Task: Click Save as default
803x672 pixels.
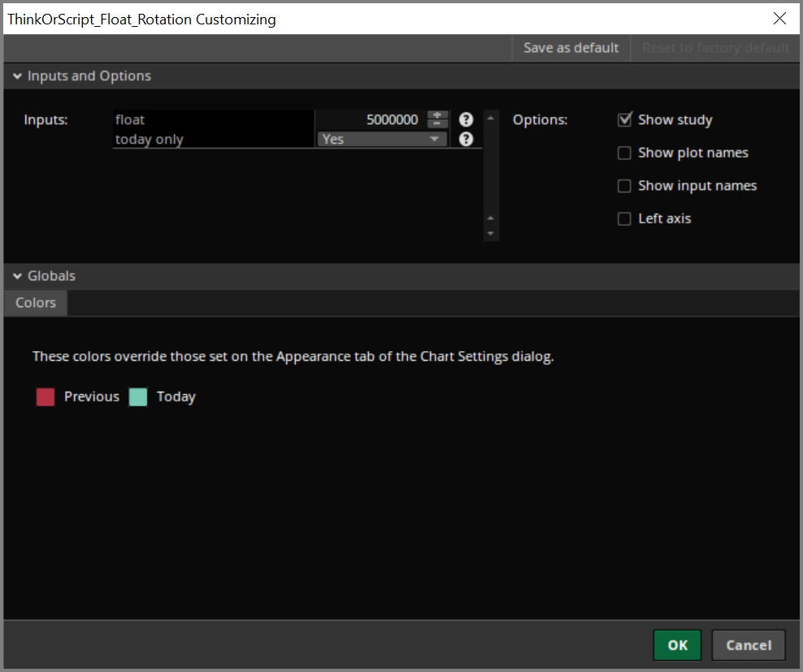Action: pos(571,48)
